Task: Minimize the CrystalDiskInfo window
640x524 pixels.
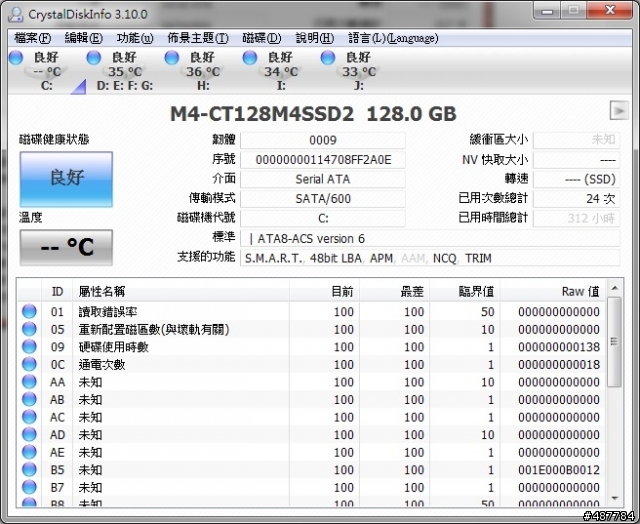Action: click(547, 11)
